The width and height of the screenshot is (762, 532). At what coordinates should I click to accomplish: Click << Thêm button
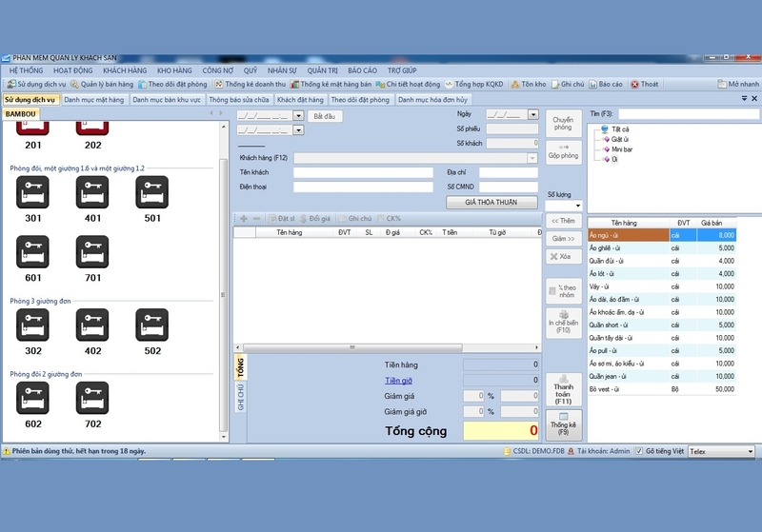point(563,221)
